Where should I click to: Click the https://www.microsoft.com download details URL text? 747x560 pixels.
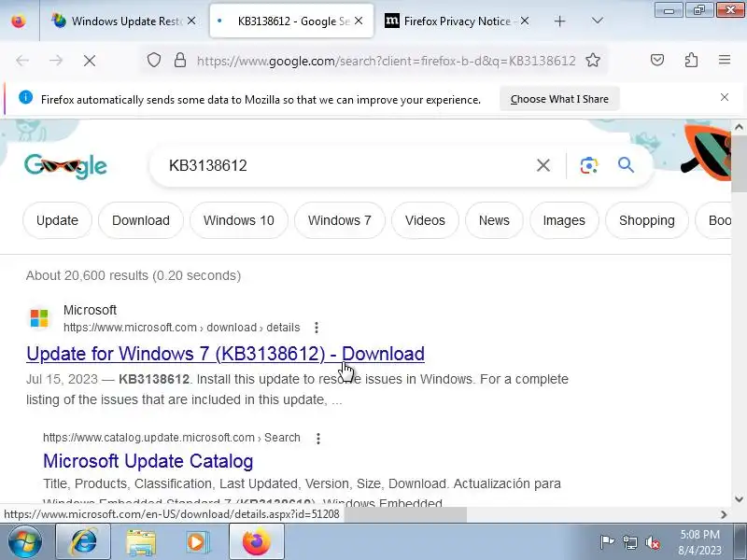(181, 328)
